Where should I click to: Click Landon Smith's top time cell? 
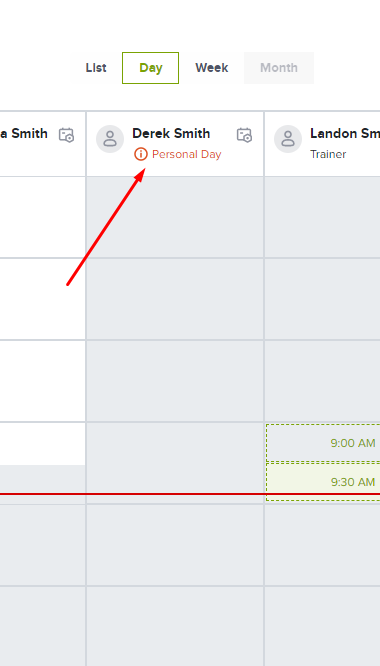pos(322,217)
